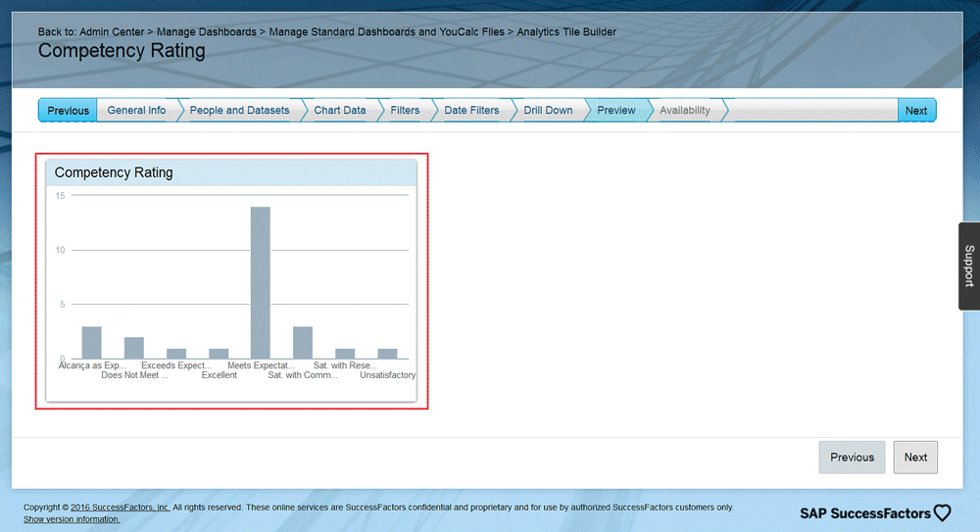Go to the Availability step
The width and height of the screenshot is (980, 532).
coord(684,111)
